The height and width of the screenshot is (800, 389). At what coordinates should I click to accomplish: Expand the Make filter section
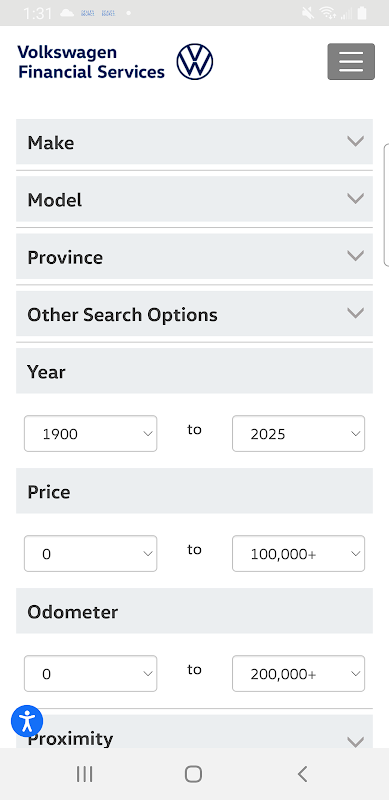coord(194,142)
